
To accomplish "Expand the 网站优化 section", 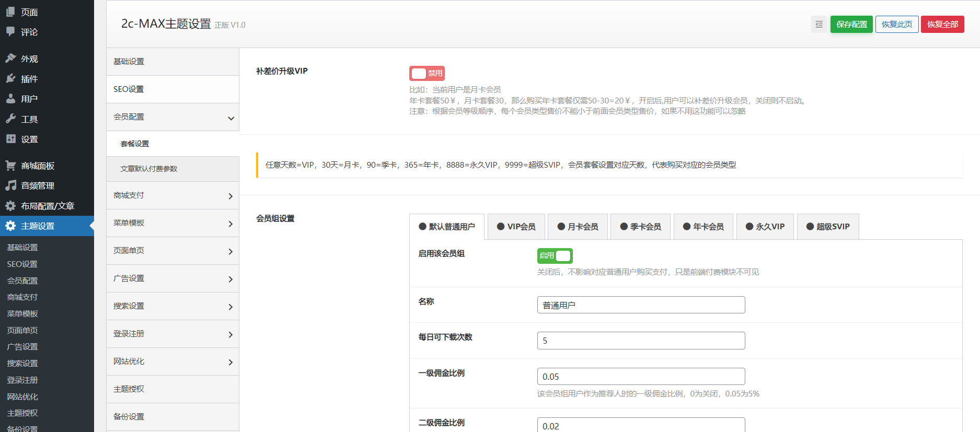I will coord(172,361).
